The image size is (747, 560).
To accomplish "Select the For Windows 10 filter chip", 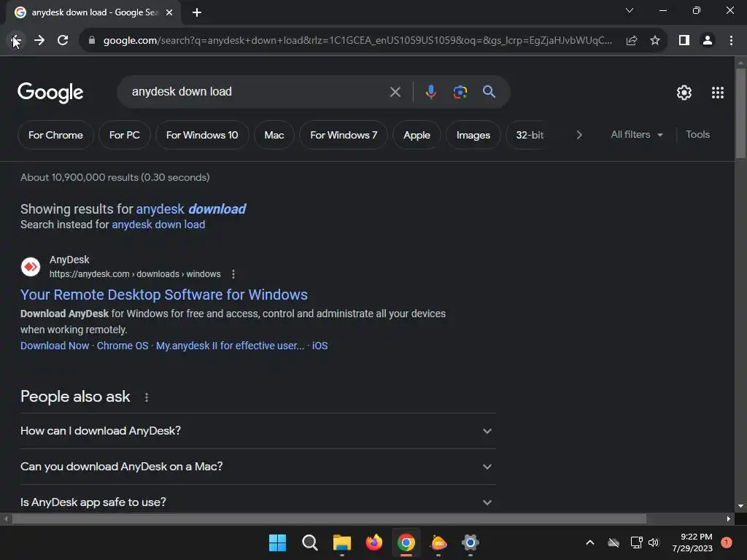I will [202, 135].
